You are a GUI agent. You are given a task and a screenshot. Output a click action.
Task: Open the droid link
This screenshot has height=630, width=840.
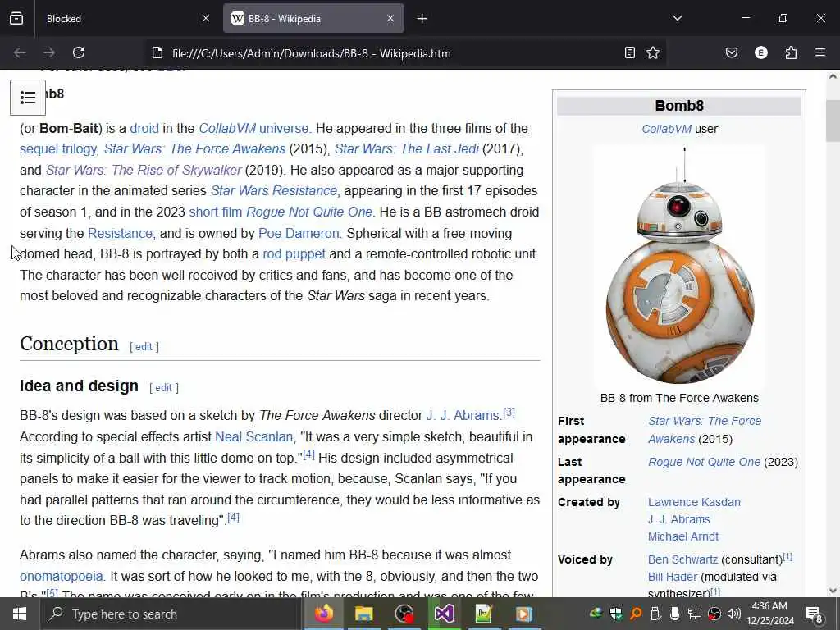pyautogui.click(x=144, y=129)
